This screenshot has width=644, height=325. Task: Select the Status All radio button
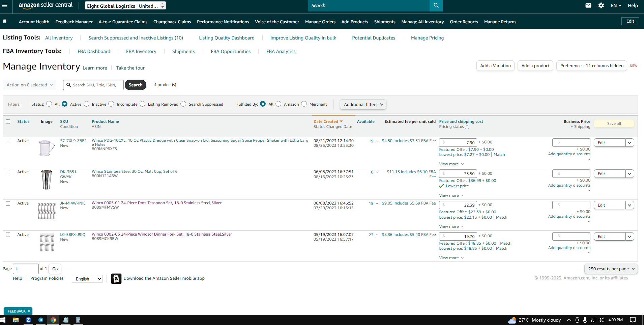pyautogui.click(x=49, y=104)
